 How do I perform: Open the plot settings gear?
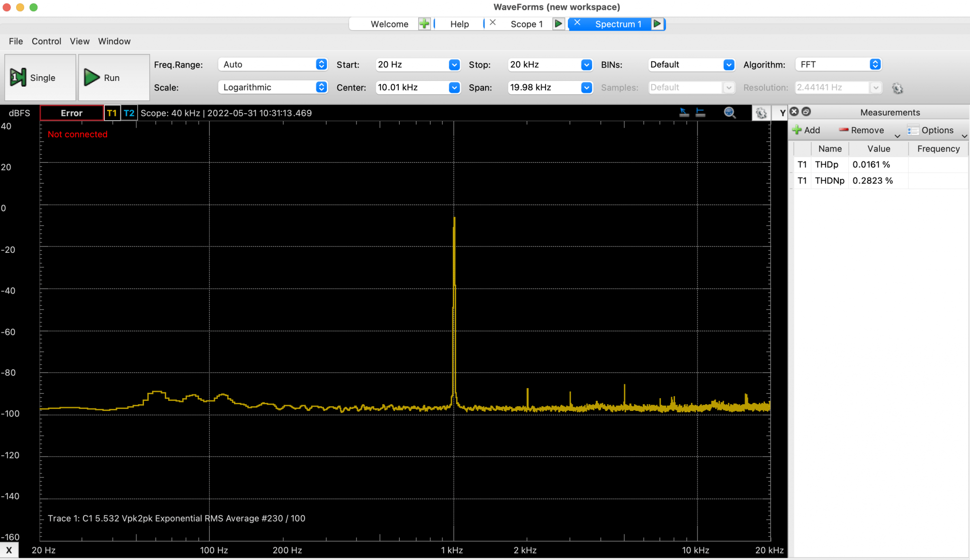(x=761, y=113)
